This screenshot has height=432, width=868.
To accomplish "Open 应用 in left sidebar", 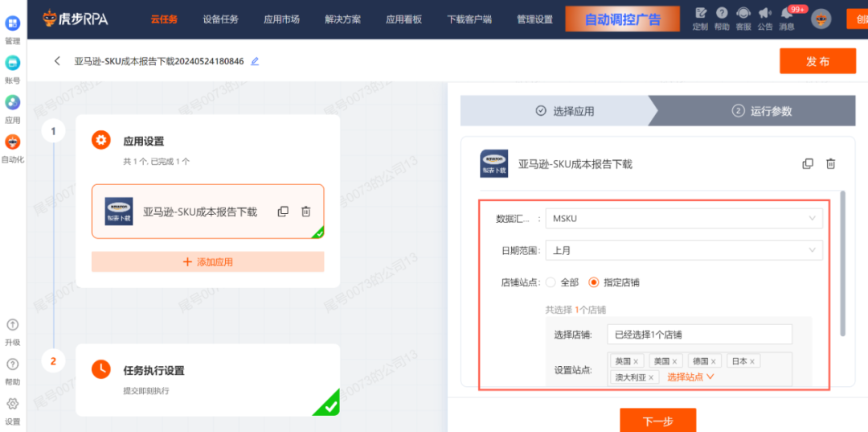I will point(12,109).
